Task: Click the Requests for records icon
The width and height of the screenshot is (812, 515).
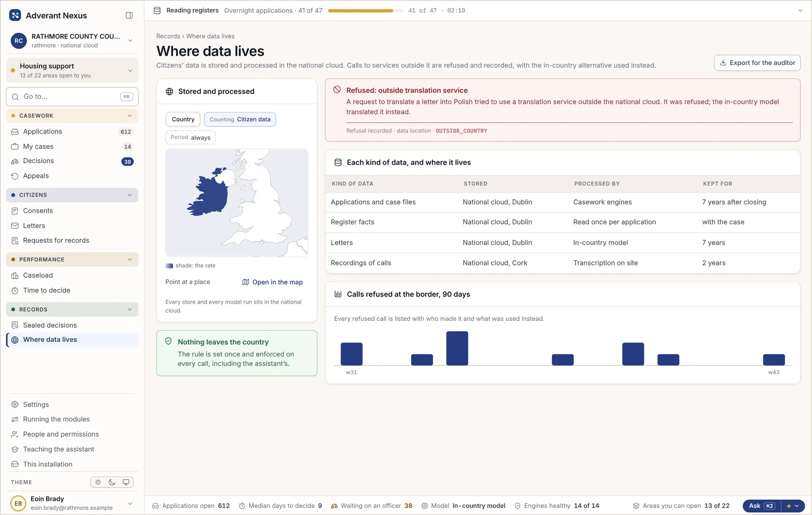Action: pyautogui.click(x=15, y=241)
